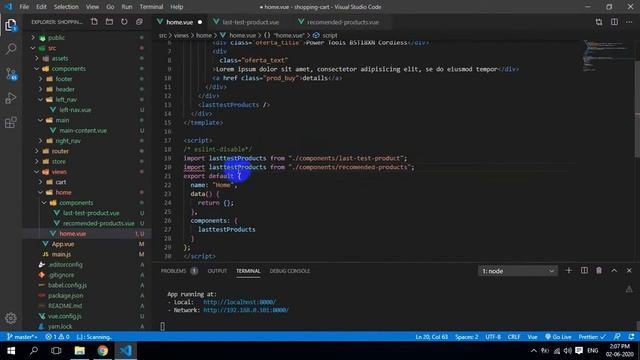640x360 pixels.
Task: Open Windows Start menu
Action: click(x=11, y=351)
